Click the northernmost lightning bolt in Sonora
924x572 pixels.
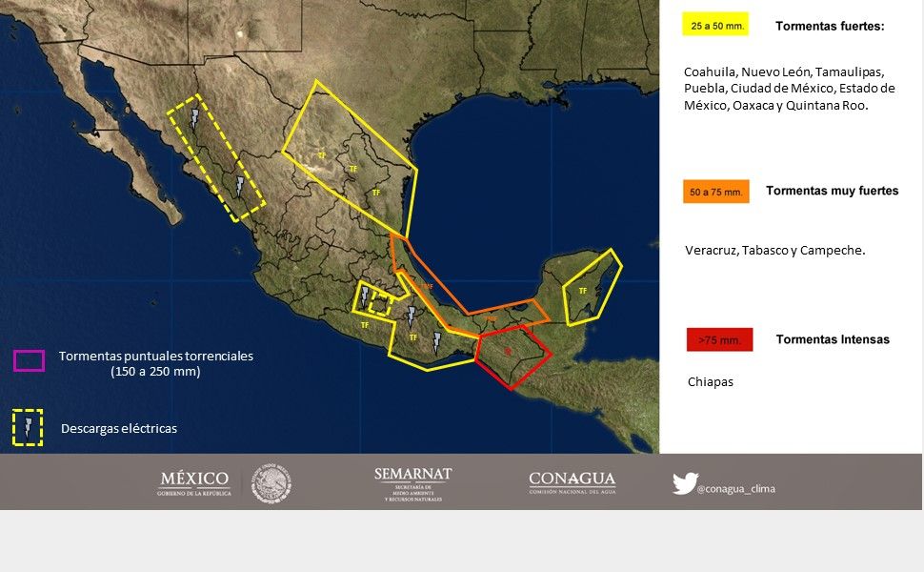195,118
